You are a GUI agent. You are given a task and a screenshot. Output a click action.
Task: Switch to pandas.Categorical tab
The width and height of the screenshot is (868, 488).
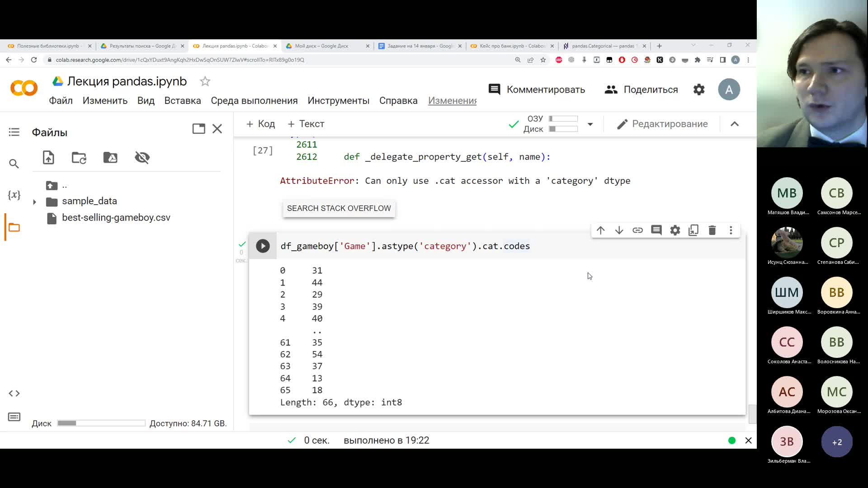(x=604, y=46)
